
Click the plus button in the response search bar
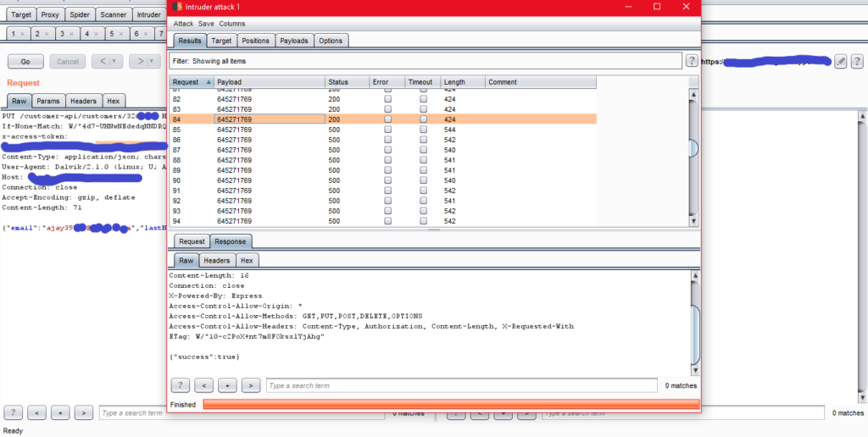[x=226, y=385]
